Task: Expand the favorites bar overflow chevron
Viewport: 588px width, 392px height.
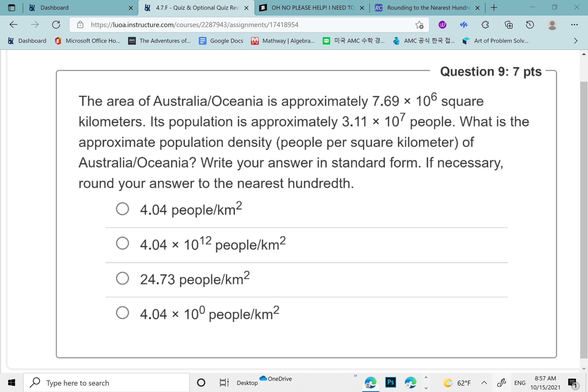Action: point(576,41)
